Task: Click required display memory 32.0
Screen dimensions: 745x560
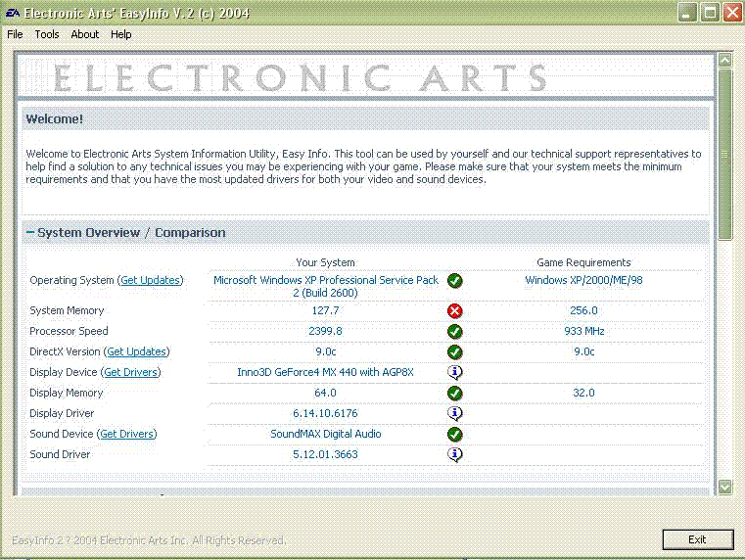Action: coord(583,393)
